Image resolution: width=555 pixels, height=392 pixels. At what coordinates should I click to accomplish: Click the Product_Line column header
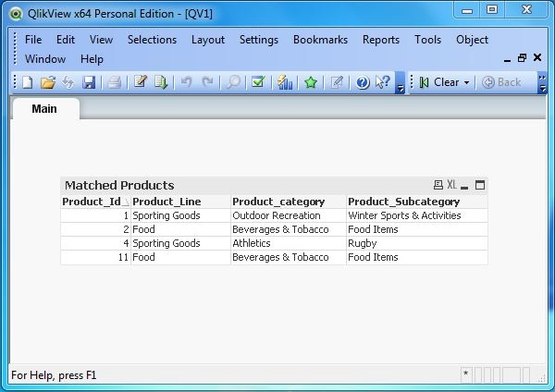180,202
